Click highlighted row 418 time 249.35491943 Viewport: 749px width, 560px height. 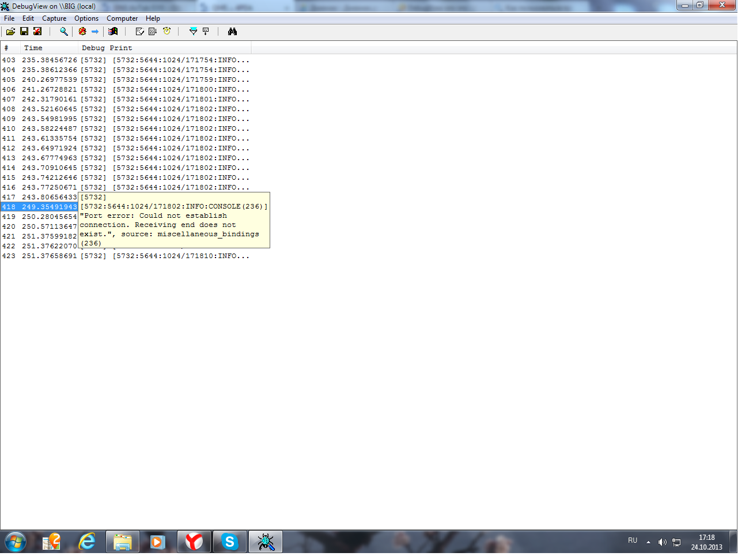click(x=39, y=207)
